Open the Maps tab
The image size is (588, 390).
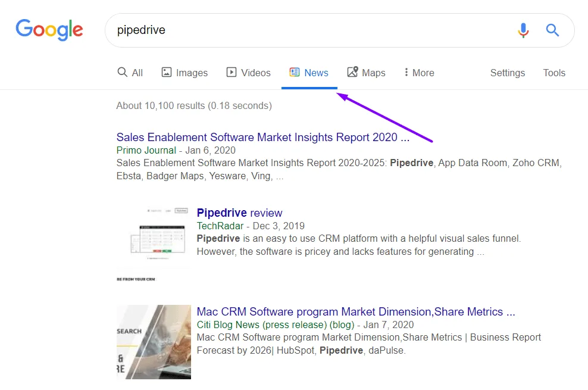pos(367,73)
